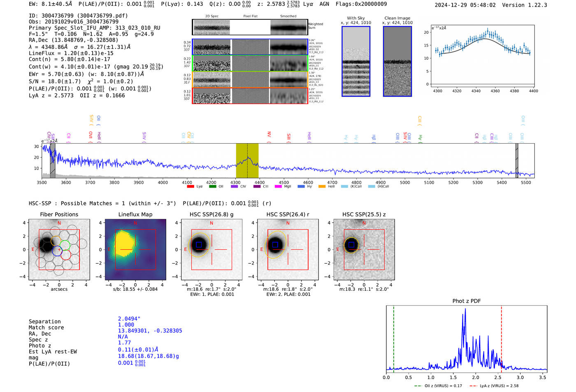
Task: Click the 's/b: 18.55 +/- 0.084' caption
Action: (x=135, y=289)
